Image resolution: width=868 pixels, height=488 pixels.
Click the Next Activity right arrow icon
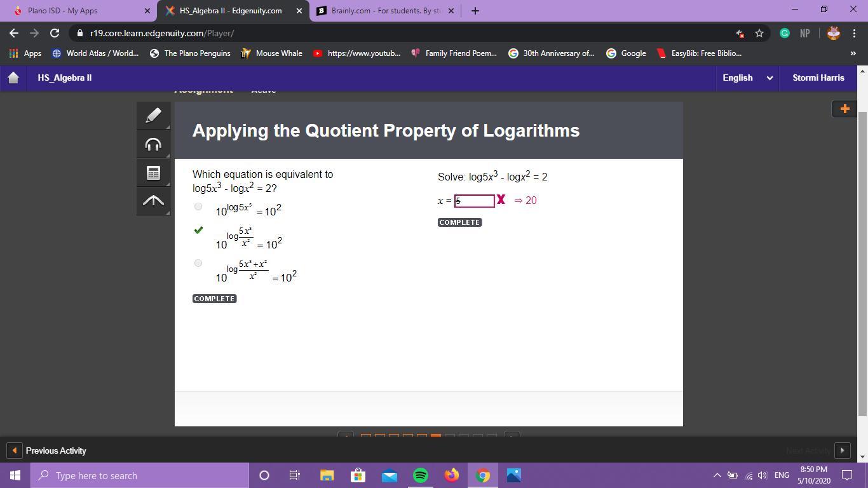coord(842,451)
